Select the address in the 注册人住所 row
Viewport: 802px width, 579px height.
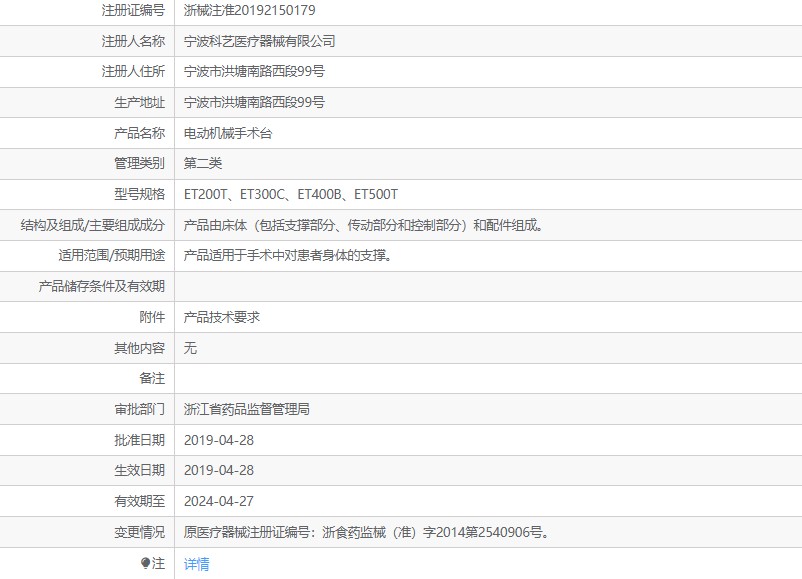click(254, 72)
